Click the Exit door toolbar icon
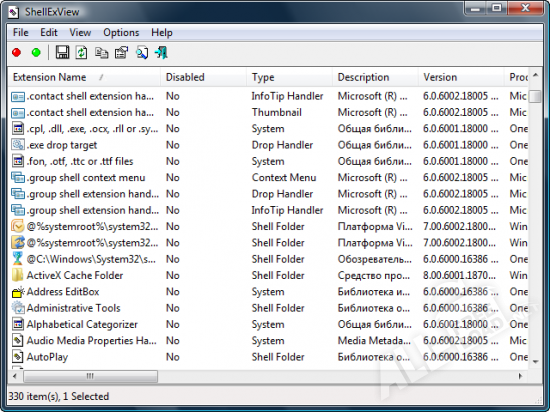Viewport: 550px width, 412px height. tap(161, 53)
